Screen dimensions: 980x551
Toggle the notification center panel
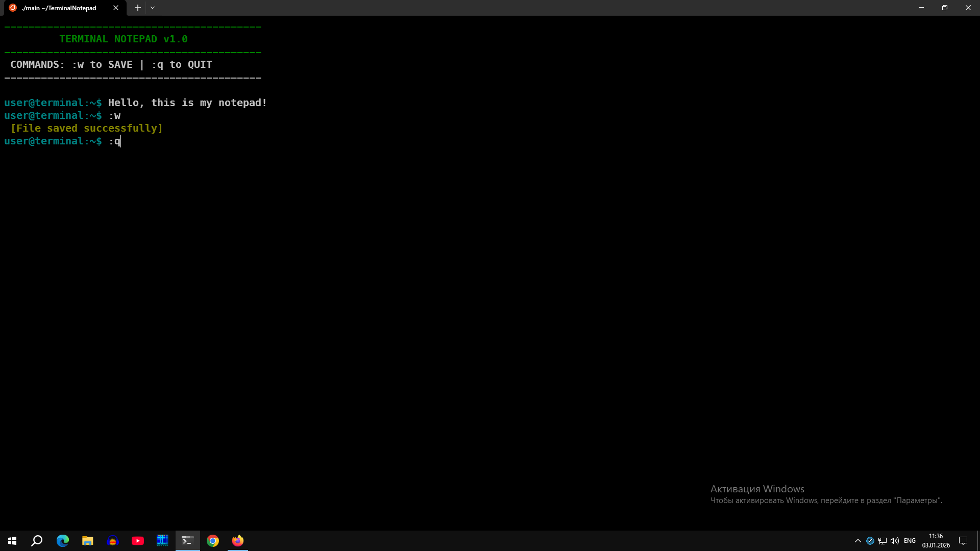pos(964,541)
